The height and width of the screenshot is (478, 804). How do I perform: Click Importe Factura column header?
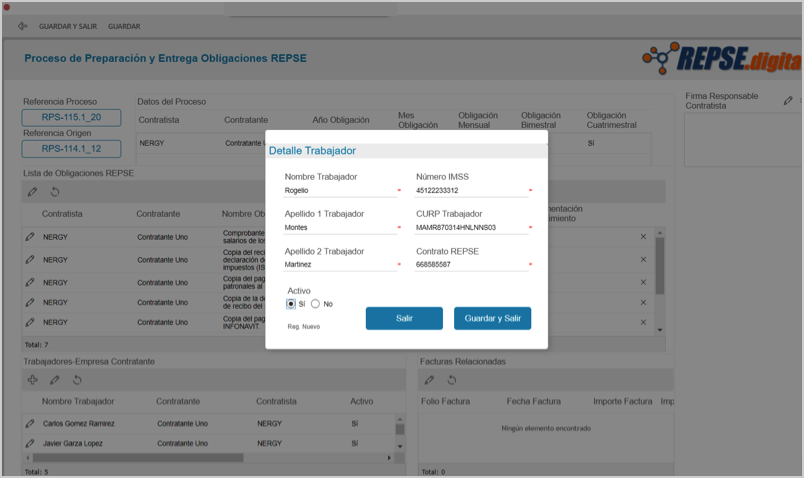[x=622, y=402]
